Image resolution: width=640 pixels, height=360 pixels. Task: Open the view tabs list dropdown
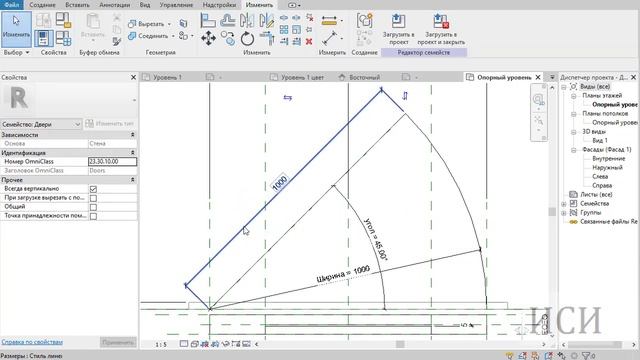552,77
